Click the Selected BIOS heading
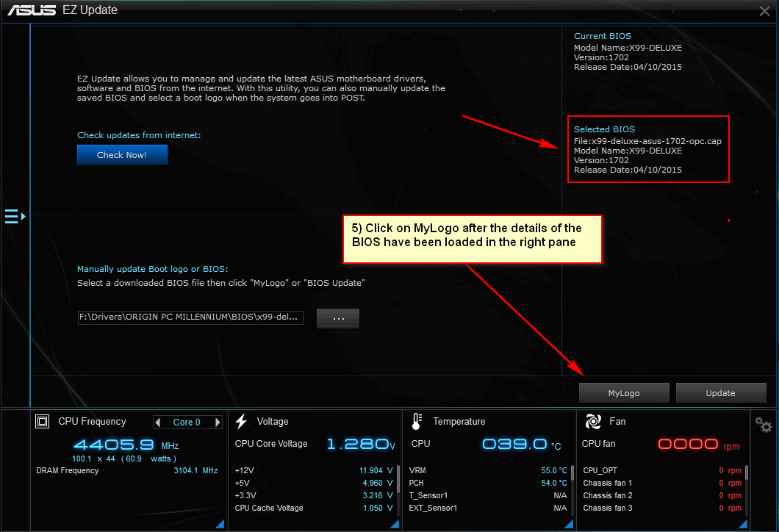Screen dimensions: 779x532 click(x=604, y=129)
